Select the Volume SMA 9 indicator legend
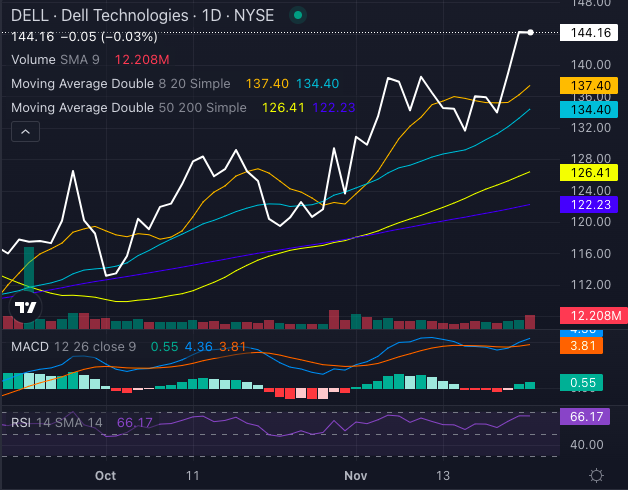This screenshot has height=490, width=628. (x=55, y=60)
